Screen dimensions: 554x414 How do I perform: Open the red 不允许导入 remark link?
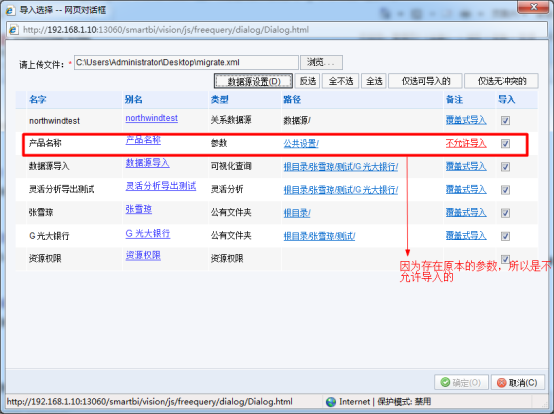pyautogui.click(x=466, y=143)
